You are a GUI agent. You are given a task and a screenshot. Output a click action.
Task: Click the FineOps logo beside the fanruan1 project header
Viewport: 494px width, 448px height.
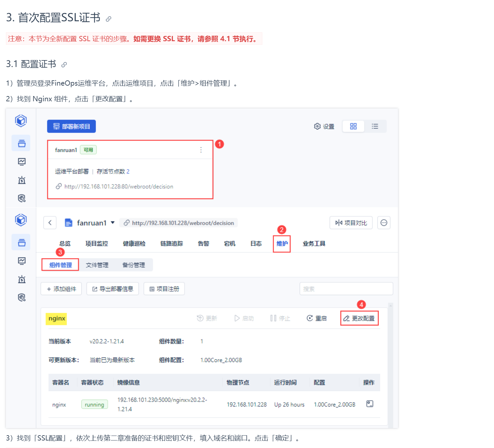pyautogui.click(x=21, y=220)
